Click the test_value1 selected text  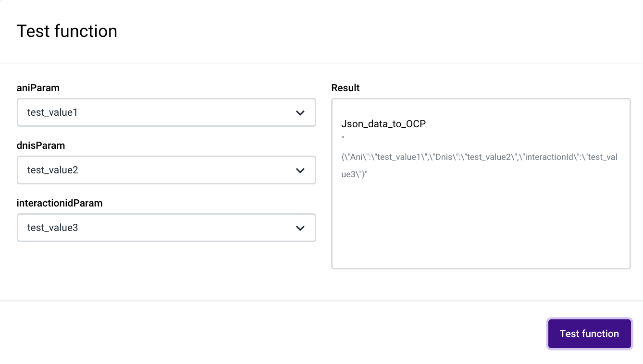pos(52,113)
